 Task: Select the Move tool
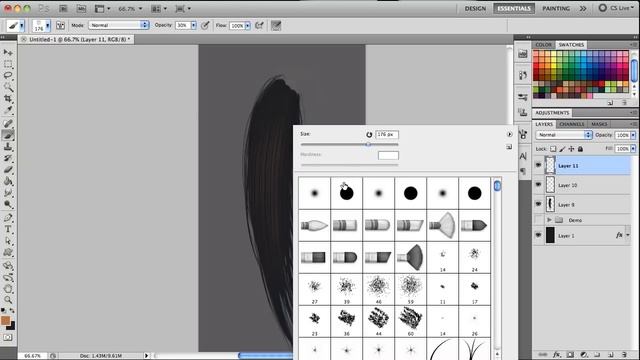(8, 53)
